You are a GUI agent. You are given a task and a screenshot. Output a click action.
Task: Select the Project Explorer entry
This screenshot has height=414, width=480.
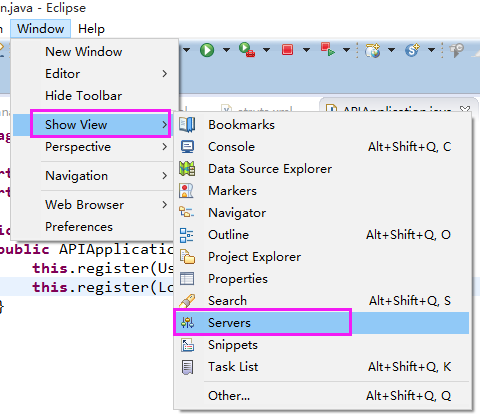pos(322,257)
